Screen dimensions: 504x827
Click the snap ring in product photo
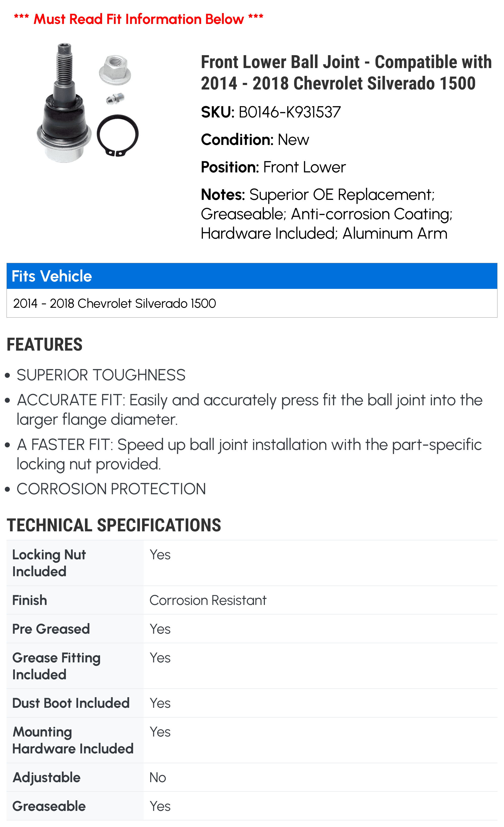pyautogui.click(x=117, y=135)
